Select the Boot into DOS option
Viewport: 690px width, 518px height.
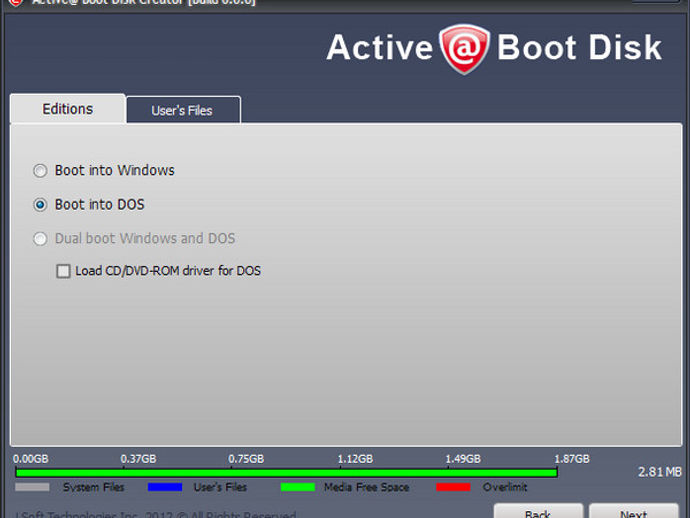(40, 205)
